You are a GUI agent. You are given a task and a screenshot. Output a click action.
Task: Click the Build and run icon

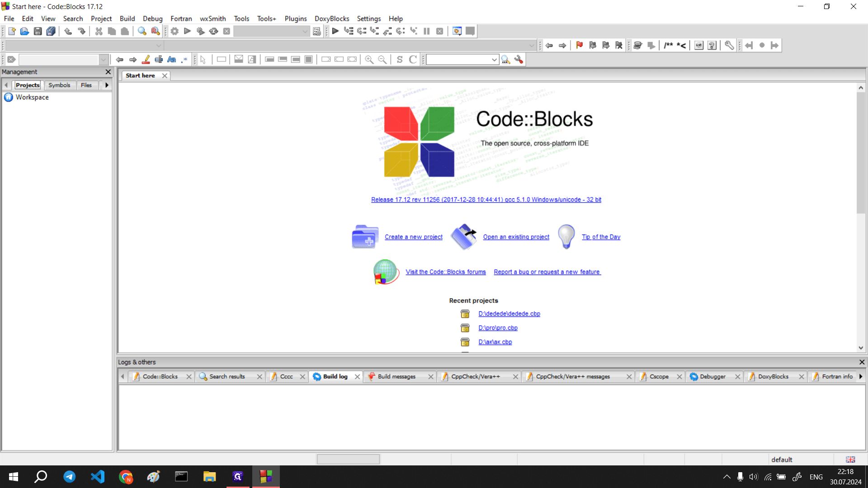(x=201, y=31)
